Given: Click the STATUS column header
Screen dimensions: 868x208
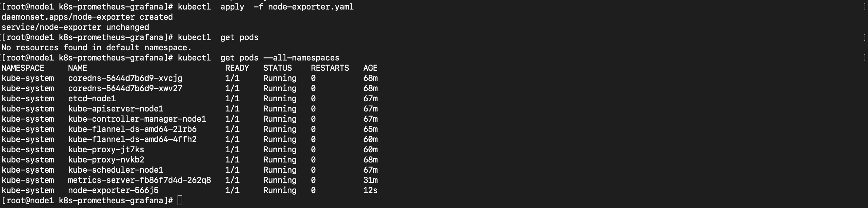Looking at the screenshot, I should click(278, 68).
